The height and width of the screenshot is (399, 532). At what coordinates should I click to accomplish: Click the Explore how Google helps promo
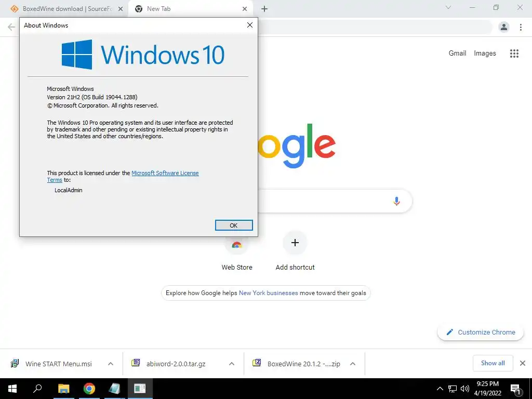(x=265, y=293)
